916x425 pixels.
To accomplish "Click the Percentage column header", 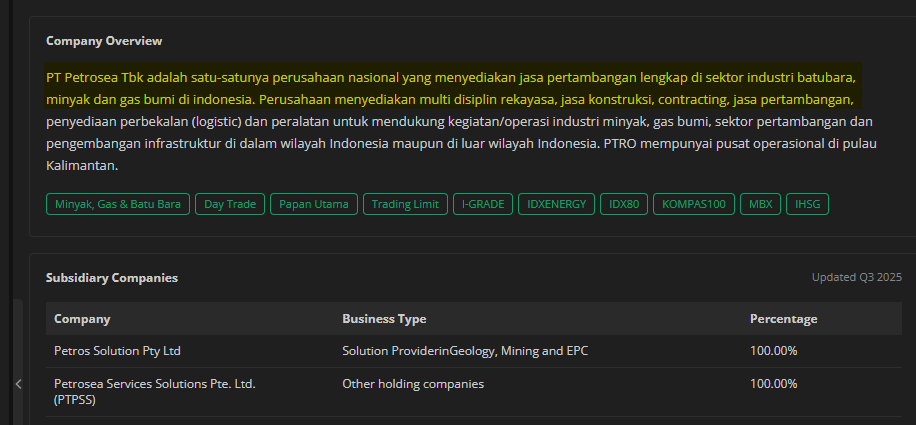I will pyautogui.click(x=783, y=319).
